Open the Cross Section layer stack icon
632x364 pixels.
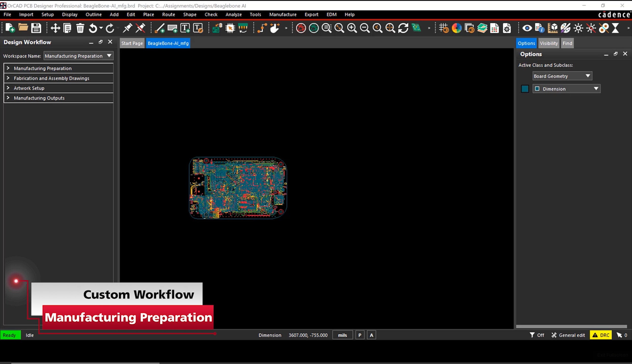(482, 28)
